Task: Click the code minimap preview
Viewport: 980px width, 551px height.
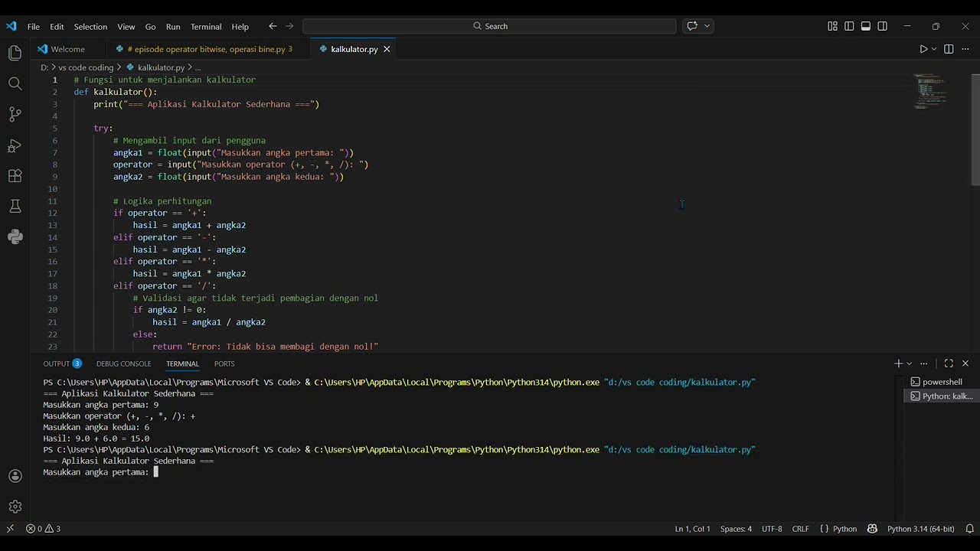Action: click(x=930, y=92)
